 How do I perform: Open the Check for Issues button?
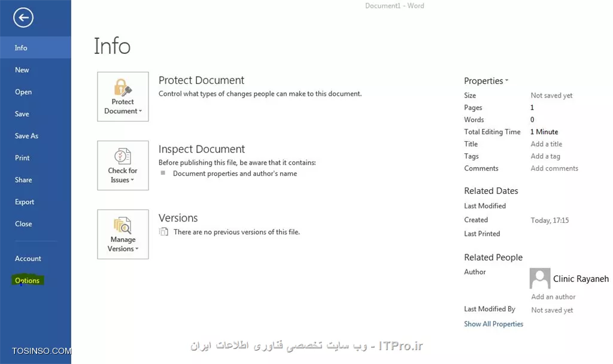click(x=123, y=165)
